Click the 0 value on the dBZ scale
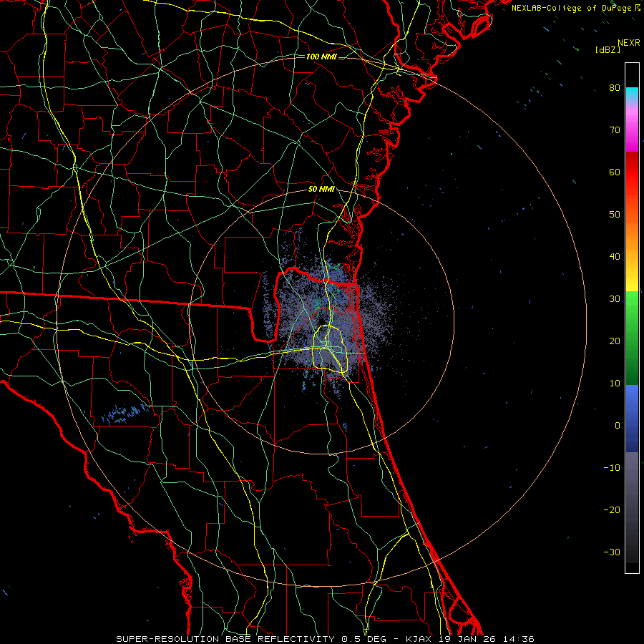Image resolution: width=644 pixels, height=644 pixels. point(618,426)
